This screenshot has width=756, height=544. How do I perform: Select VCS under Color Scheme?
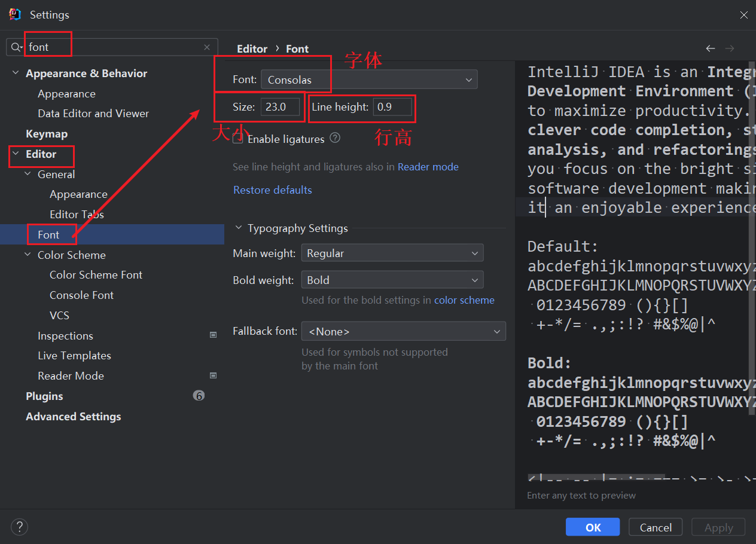tap(59, 315)
